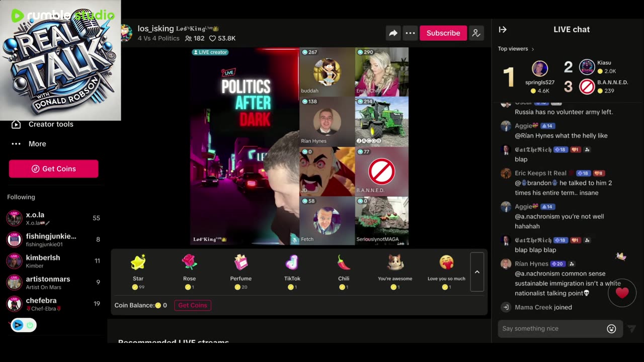
Task: Open Rían Hynes chat username
Action: [x=531, y=263]
